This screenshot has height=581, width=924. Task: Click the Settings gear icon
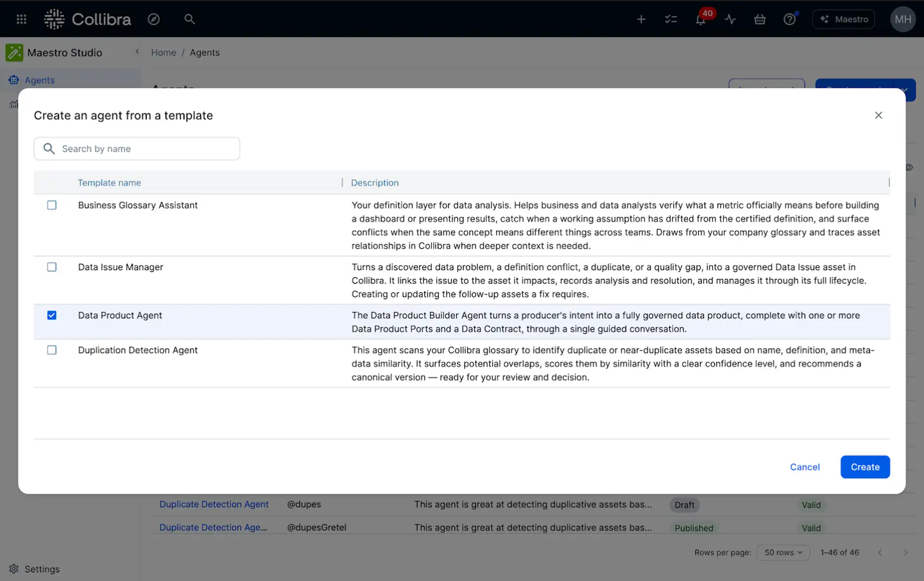[13, 569]
